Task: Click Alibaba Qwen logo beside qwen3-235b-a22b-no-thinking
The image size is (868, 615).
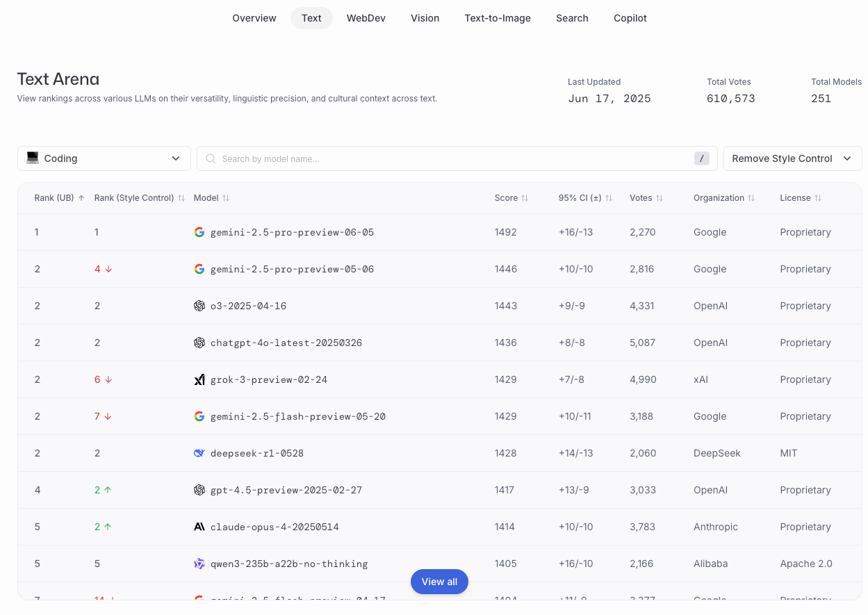Action: pos(199,564)
